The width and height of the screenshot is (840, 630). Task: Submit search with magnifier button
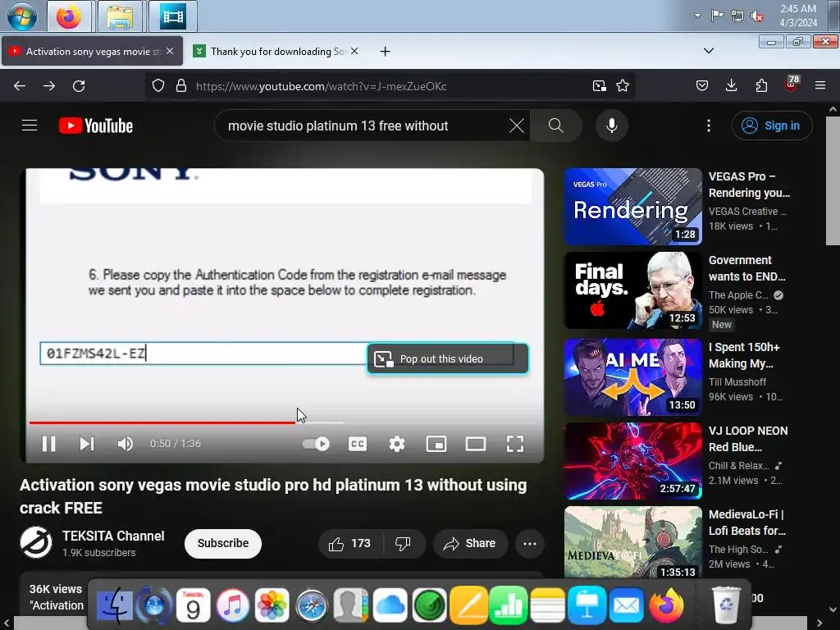click(556, 126)
